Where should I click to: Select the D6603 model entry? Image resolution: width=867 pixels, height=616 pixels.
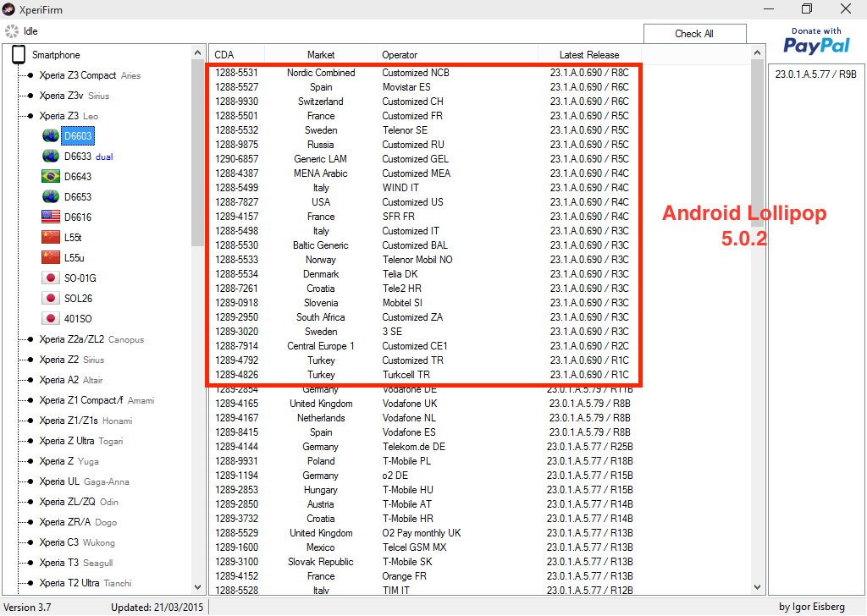(77, 136)
